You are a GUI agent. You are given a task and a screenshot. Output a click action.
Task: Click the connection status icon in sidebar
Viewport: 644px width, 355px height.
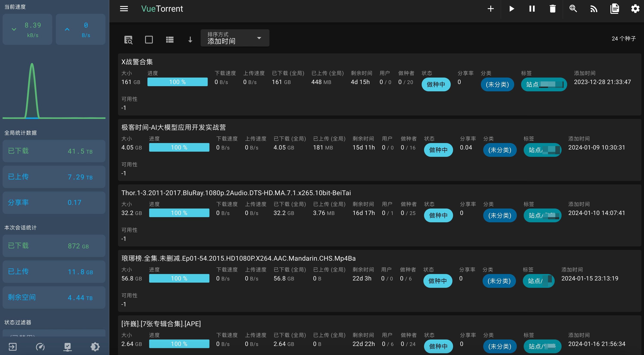[x=68, y=347]
